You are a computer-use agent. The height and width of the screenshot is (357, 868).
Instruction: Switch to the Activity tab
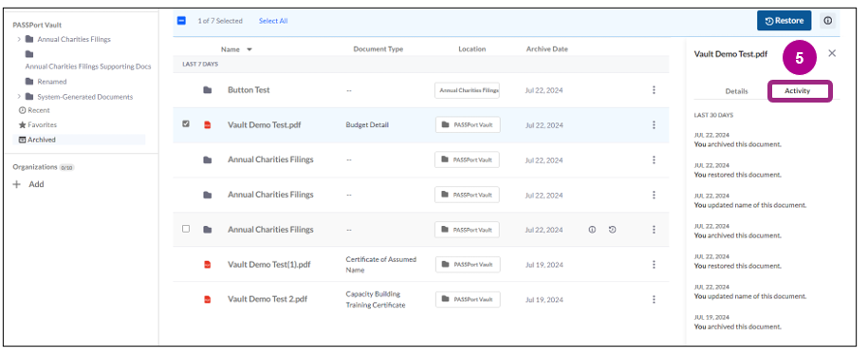pyautogui.click(x=797, y=91)
